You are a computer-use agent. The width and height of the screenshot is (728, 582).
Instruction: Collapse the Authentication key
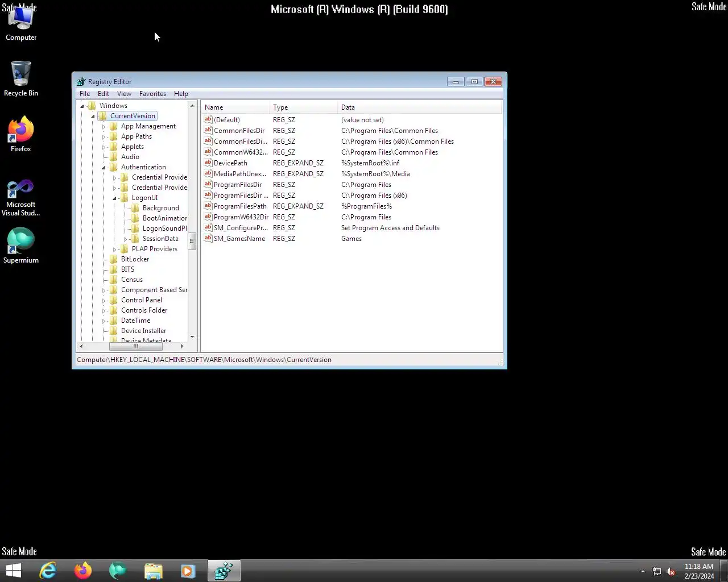pyautogui.click(x=104, y=168)
